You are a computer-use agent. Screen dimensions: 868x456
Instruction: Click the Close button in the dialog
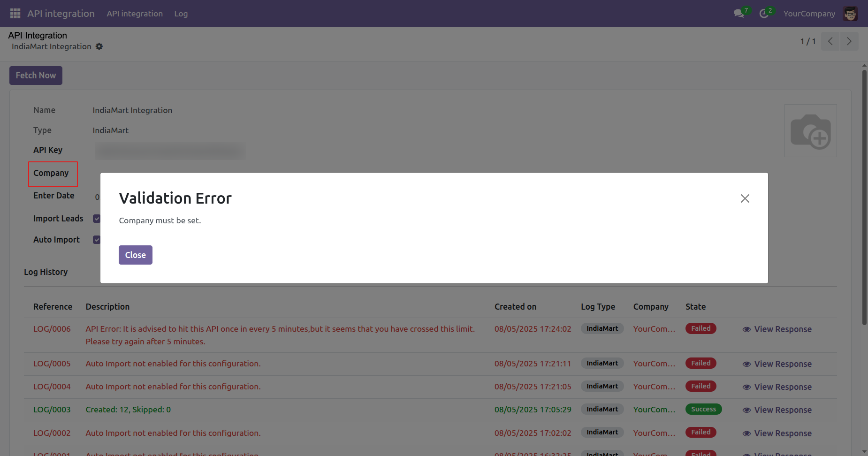(x=136, y=255)
